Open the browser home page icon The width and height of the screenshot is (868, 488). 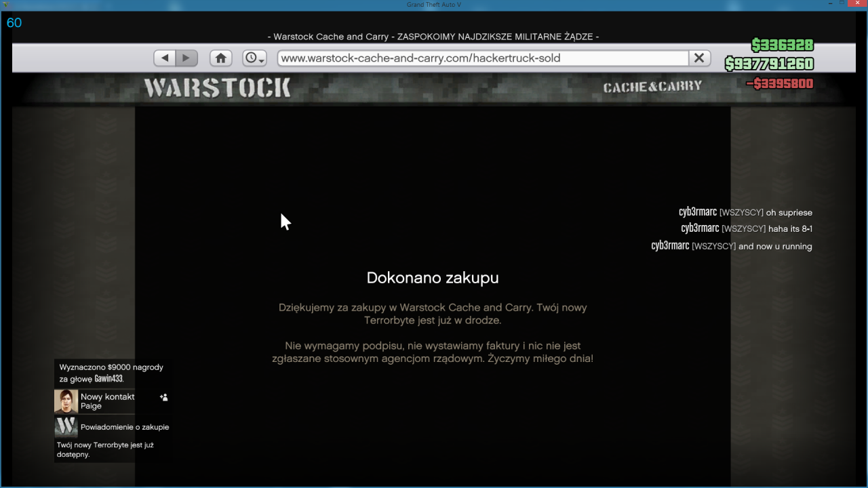pos(221,58)
